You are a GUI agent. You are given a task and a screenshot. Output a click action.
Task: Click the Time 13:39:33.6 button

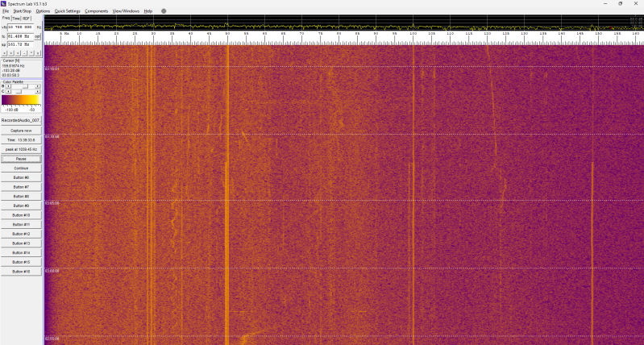coord(21,140)
